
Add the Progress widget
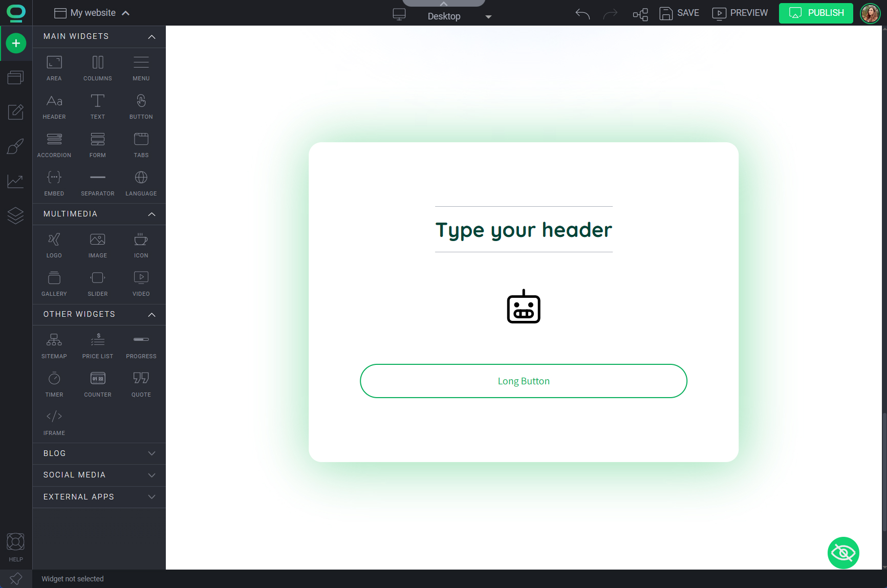[141, 346]
